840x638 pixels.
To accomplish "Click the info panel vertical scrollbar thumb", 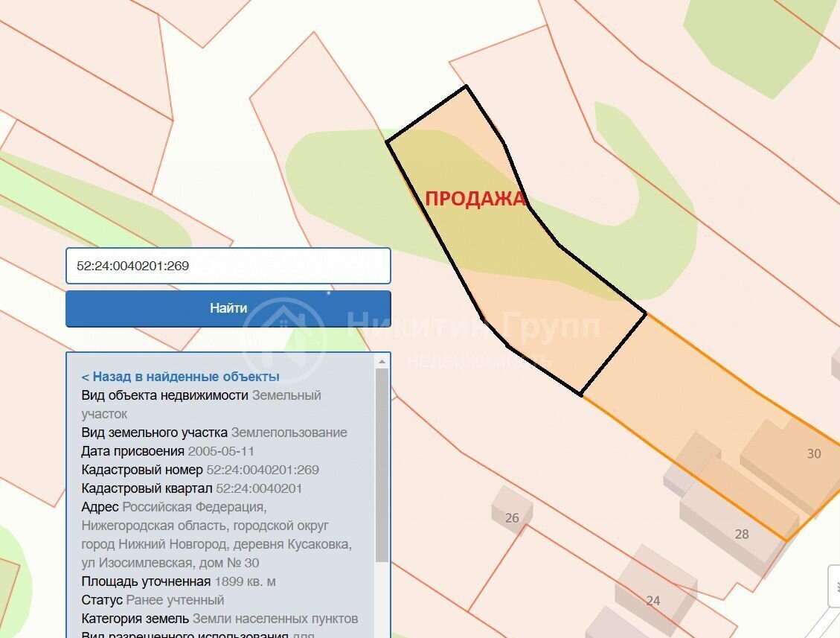I will click(x=382, y=465).
